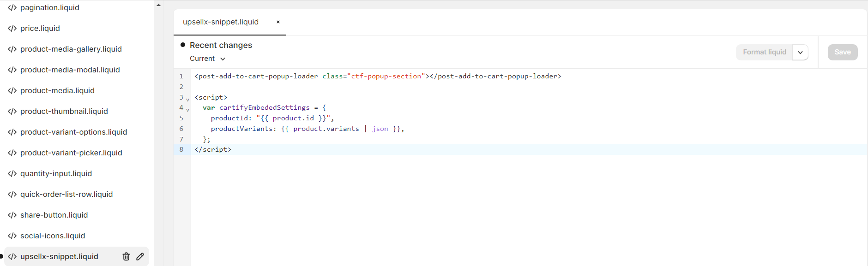Open product-thumbnail.liquid file
Viewport: 868px width, 266px height.
point(64,111)
